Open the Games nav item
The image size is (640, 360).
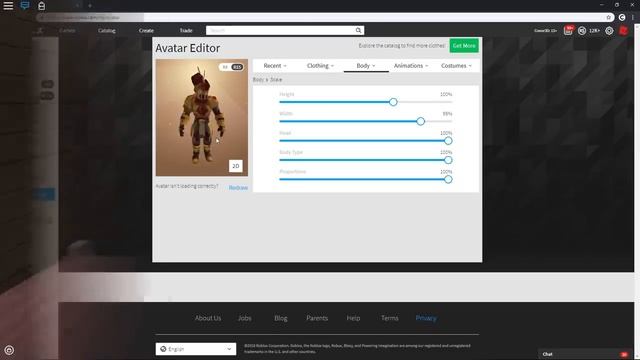pos(67,31)
